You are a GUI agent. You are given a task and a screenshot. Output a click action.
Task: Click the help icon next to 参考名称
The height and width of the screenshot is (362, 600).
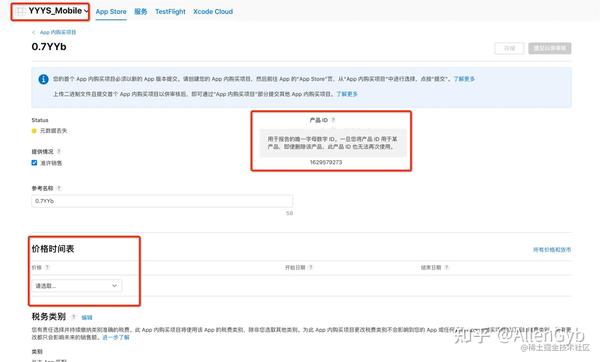click(x=59, y=188)
